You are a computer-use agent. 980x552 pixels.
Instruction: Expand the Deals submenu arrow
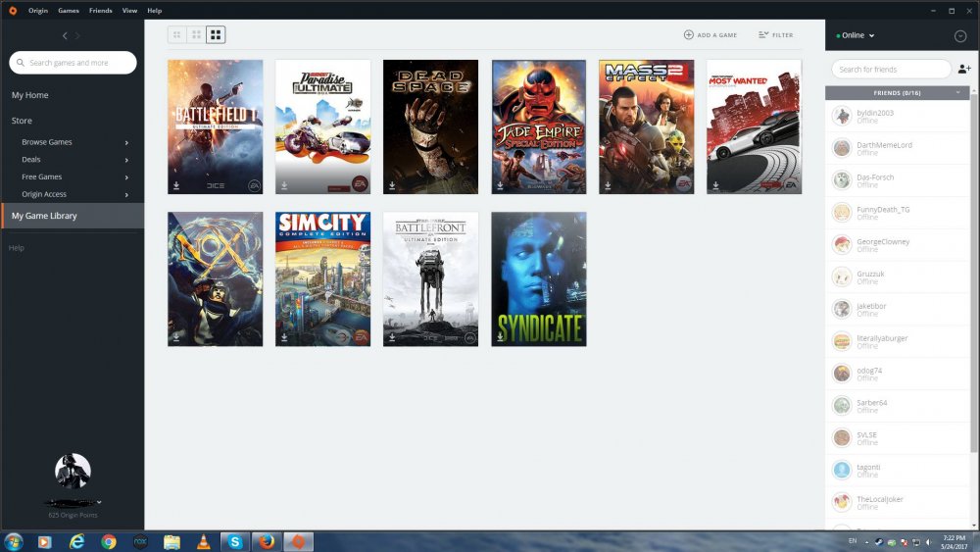pos(126,160)
